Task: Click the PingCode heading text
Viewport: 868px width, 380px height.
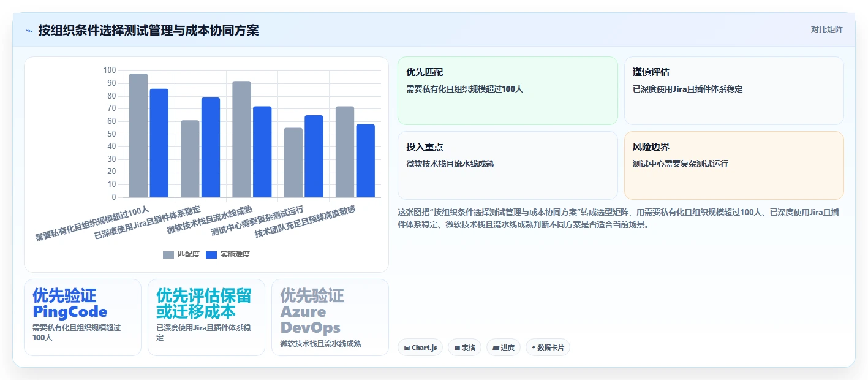Action: (70, 311)
